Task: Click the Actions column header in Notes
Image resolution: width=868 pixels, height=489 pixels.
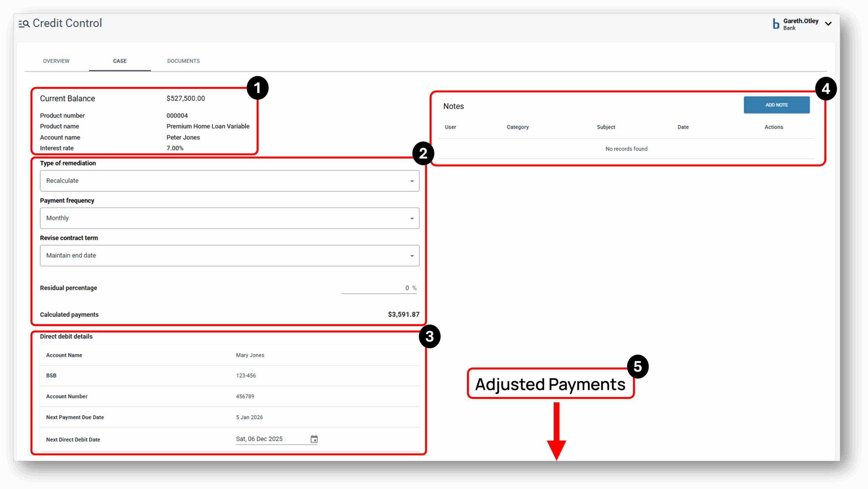Action: pos(773,127)
